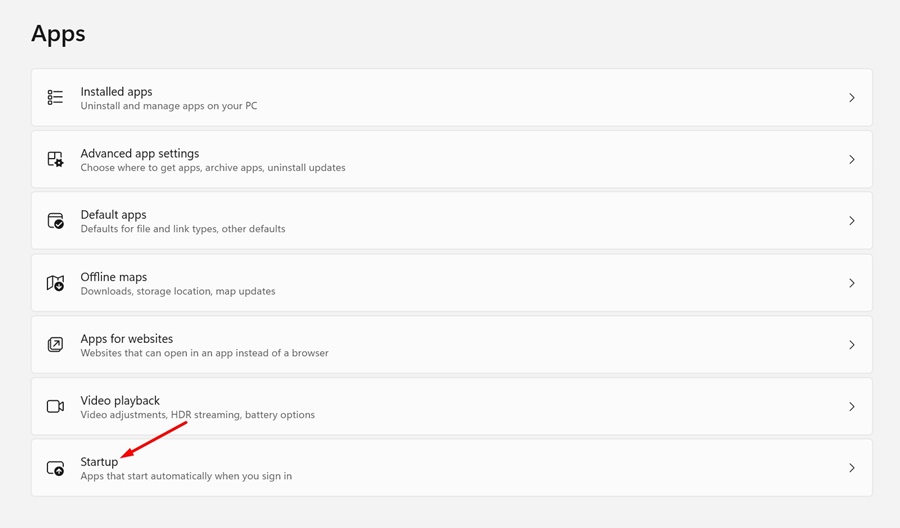Open the Installed apps label
900x528 pixels.
pyautogui.click(x=116, y=92)
